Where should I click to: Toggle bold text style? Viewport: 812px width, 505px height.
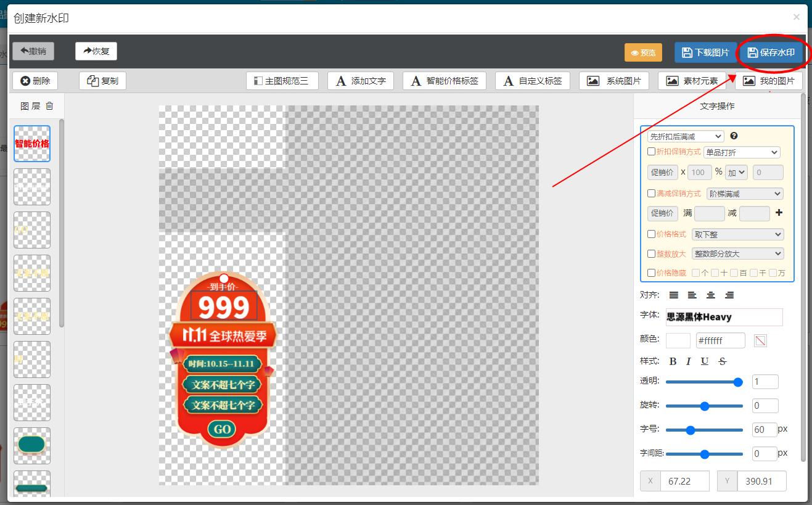673,361
